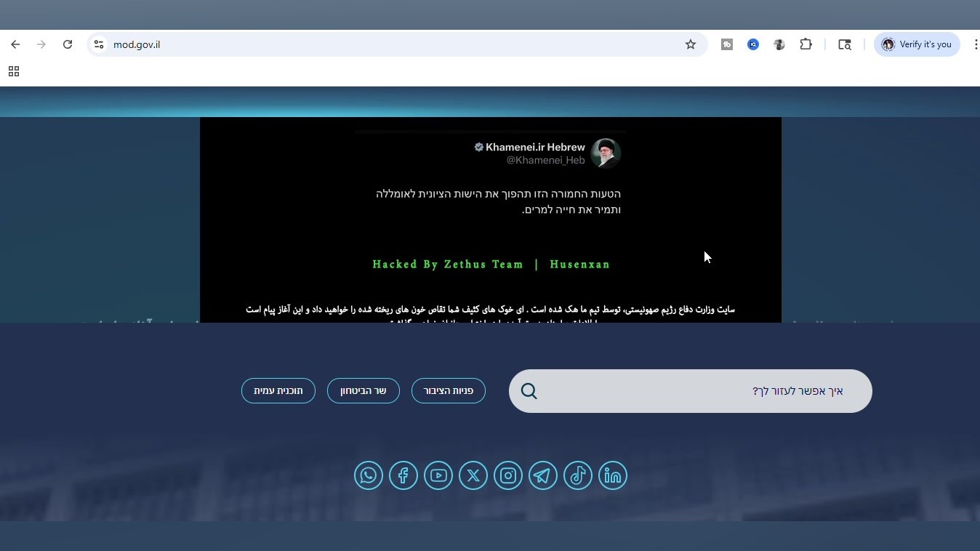Open Chrome's three-dot menu
Viewport: 980px width, 551px height.
[975, 44]
